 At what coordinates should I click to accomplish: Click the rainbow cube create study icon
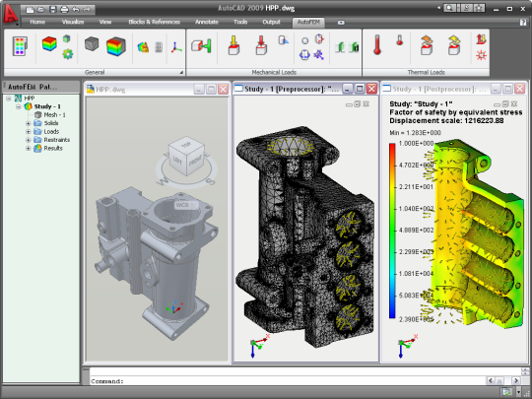tap(49, 44)
